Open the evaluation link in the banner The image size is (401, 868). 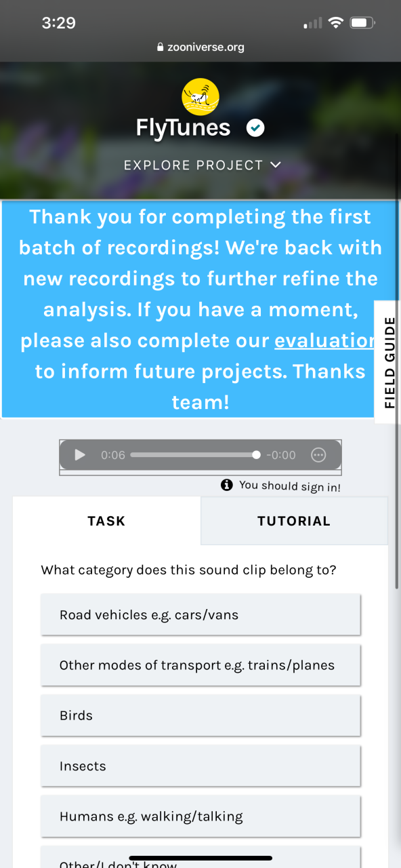[x=324, y=341]
